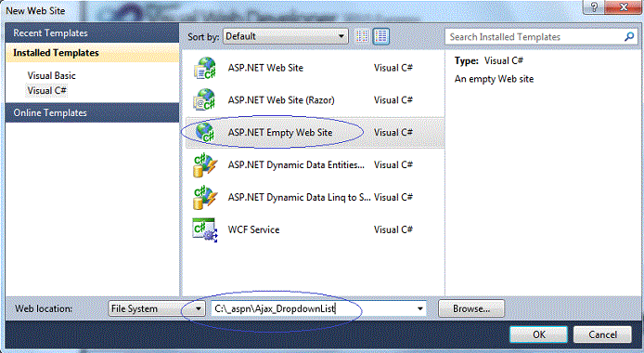Confirm with the OK button
The image size is (644, 353).
539,334
